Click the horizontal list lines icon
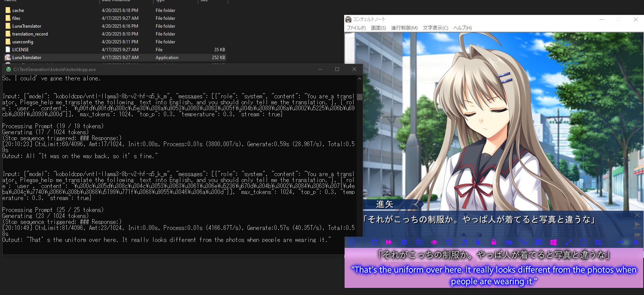 tap(538, 242)
